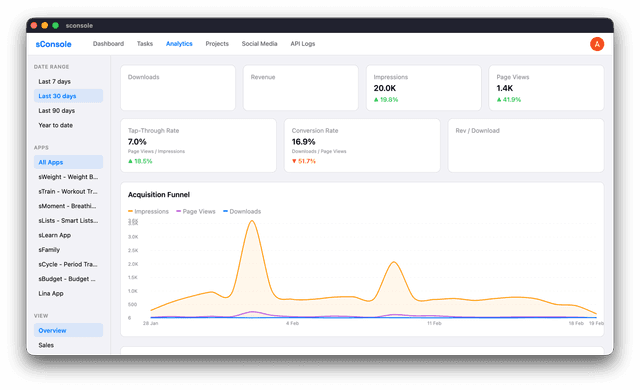
Task: Click the Conversion Rate 16.9% value
Action: 303,142
